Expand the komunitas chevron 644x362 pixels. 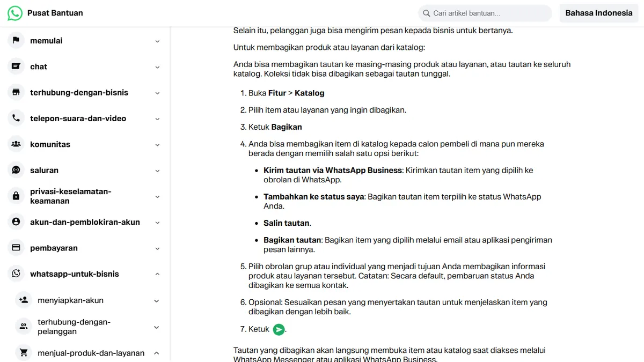(157, 145)
